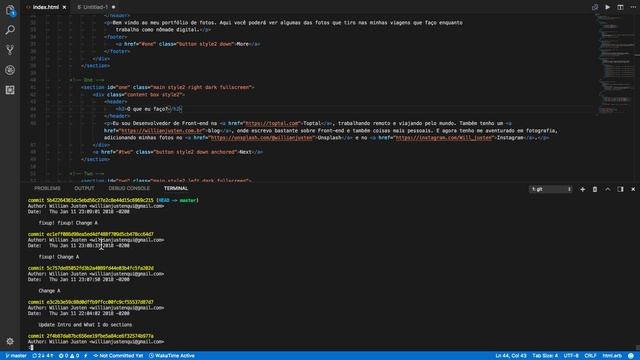640x360 pixels.
Task: Click the feedback smiley icon
Action: [631, 356]
